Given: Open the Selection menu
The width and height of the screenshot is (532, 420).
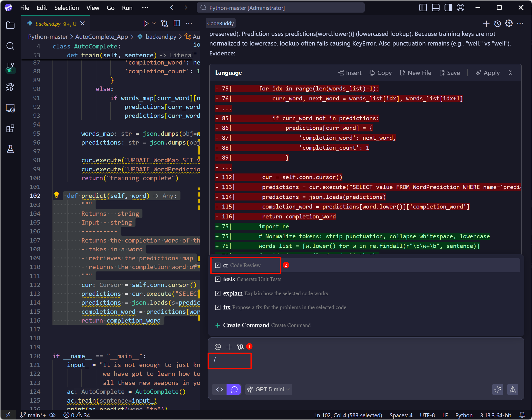Looking at the screenshot, I should (x=66, y=8).
